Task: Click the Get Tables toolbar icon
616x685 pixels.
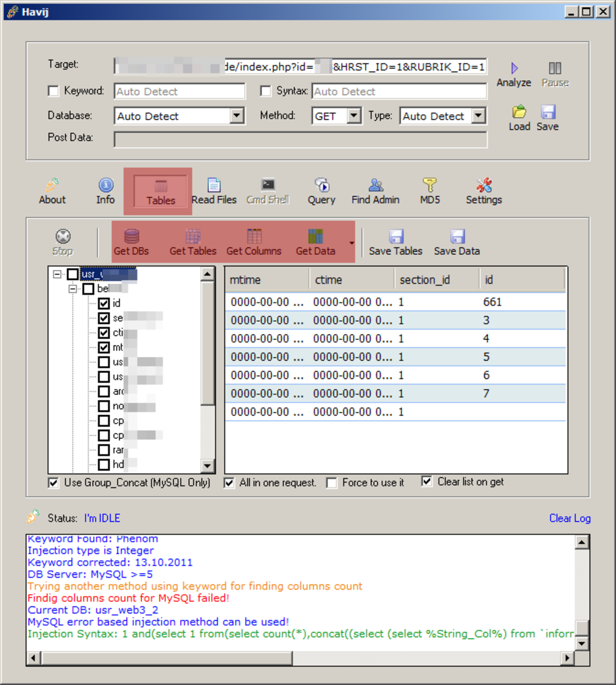Action: [193, 236]
